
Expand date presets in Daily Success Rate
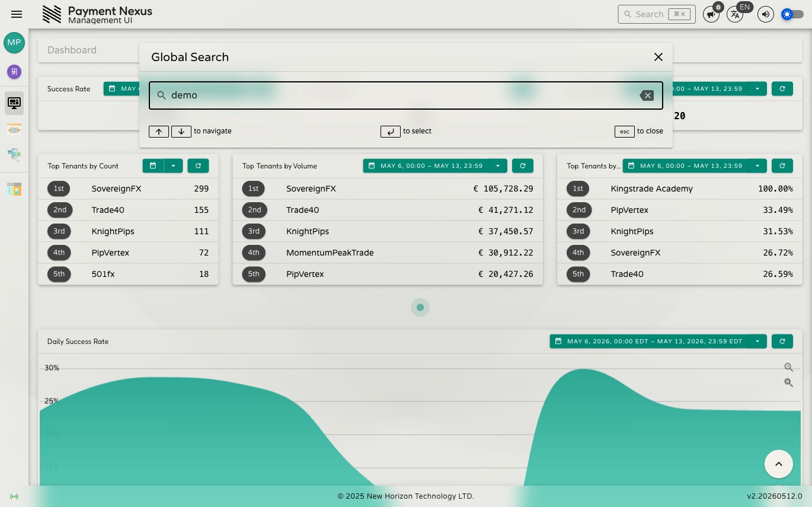757,342
